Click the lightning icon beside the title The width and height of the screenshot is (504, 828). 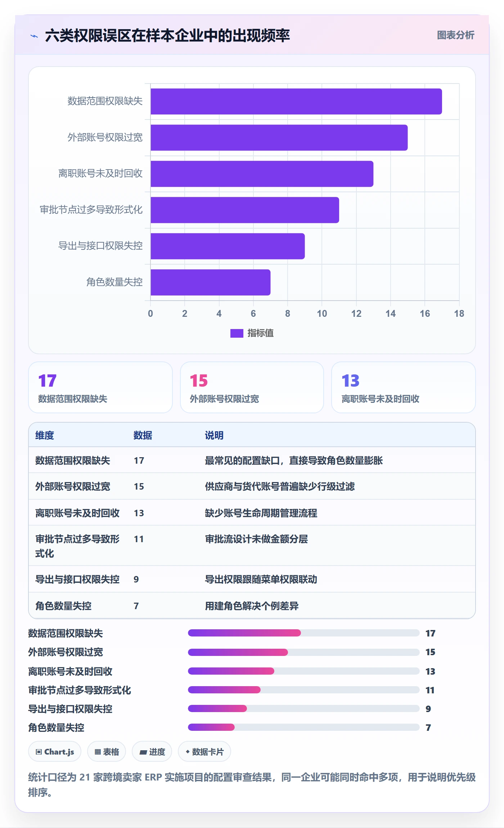34,36
